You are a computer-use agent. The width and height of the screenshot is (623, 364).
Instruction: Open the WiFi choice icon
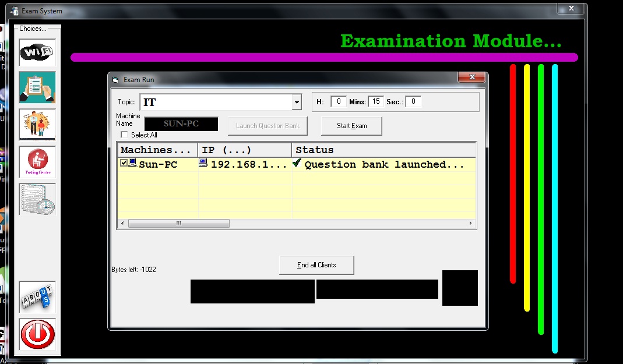tap(37, 52)
